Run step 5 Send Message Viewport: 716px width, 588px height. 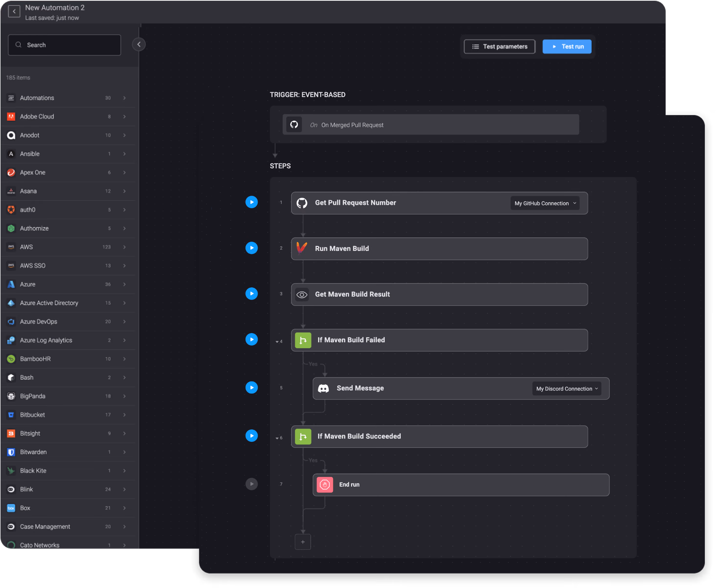tap(251, 387)
